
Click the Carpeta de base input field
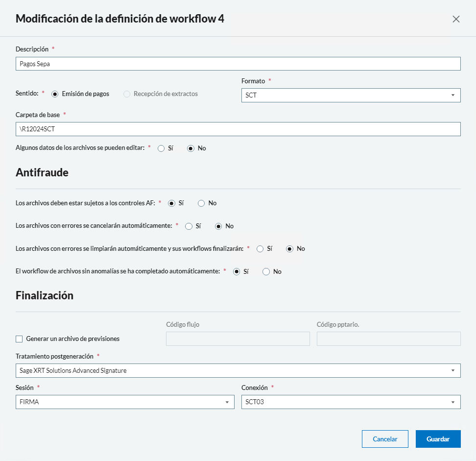pyautogui.click(x=238, y=129)
